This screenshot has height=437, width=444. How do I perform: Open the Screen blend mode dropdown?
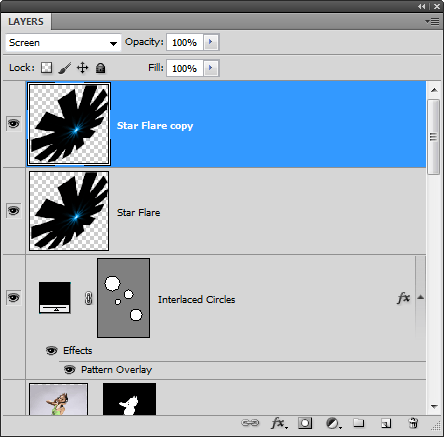(63, 43)
